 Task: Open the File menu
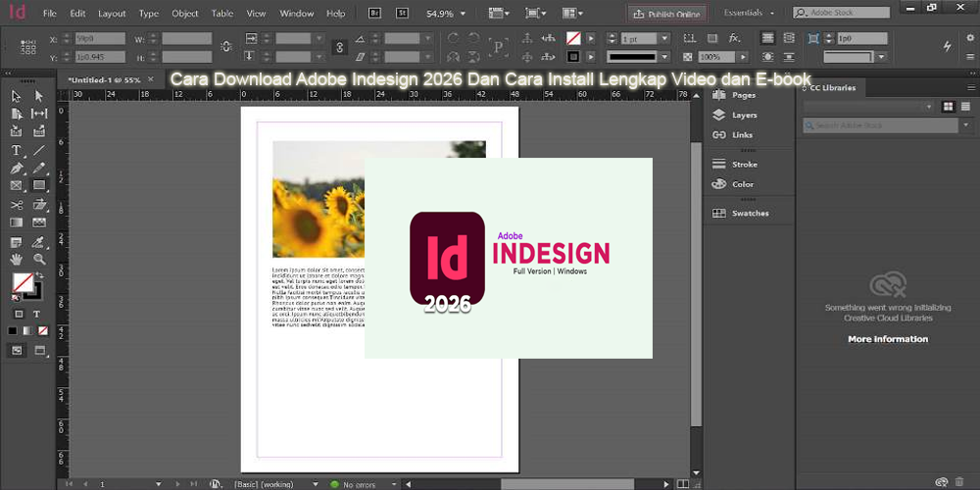click(49, 13)
